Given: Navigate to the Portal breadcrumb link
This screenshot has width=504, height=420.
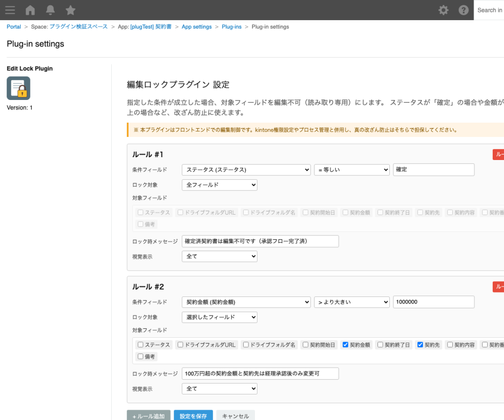Looking at the screenshot, I should point(13,27).
